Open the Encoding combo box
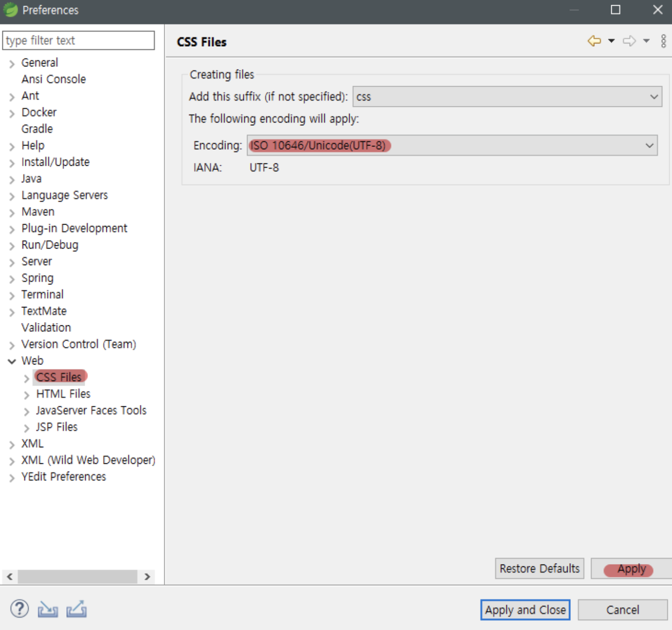 coord(452,145)
